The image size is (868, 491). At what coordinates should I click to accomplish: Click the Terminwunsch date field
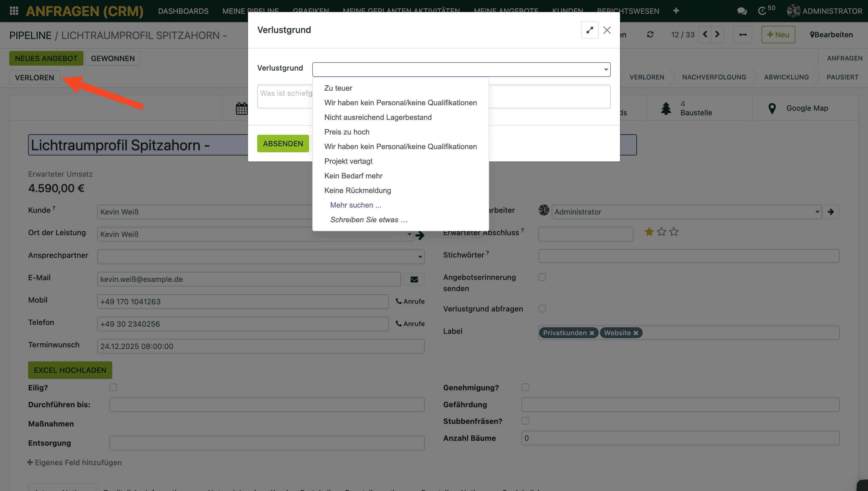(x=261, y=346)
